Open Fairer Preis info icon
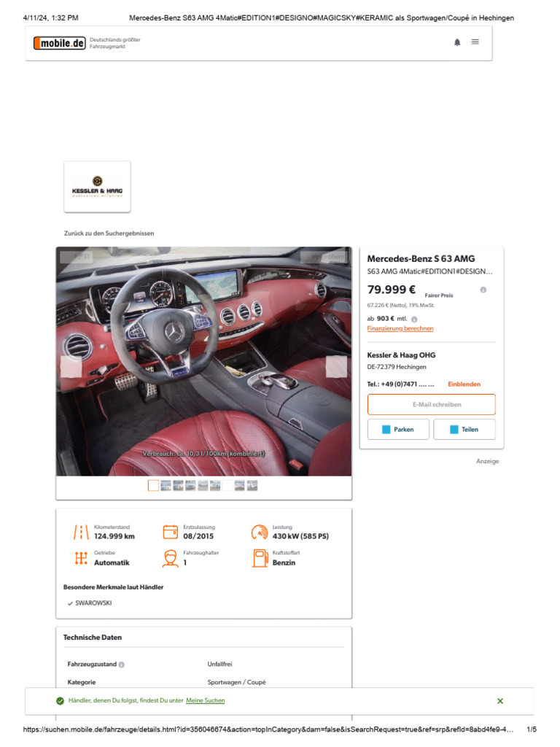Viewport: 560px width, 747px height. (x=483, y=290)
